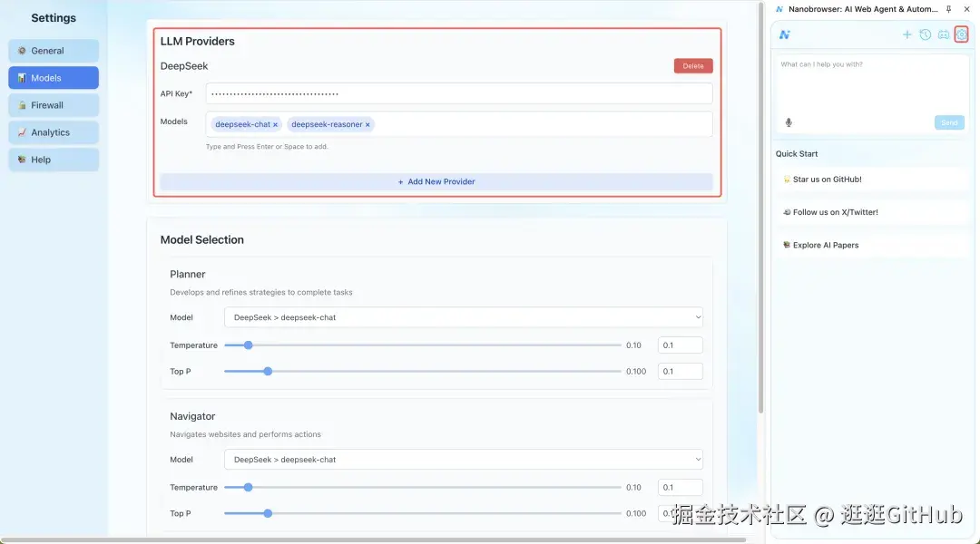This screenshot has width=980, height=544.
Task: Open Planner model dropdown
Action: (x=464, y=317)
